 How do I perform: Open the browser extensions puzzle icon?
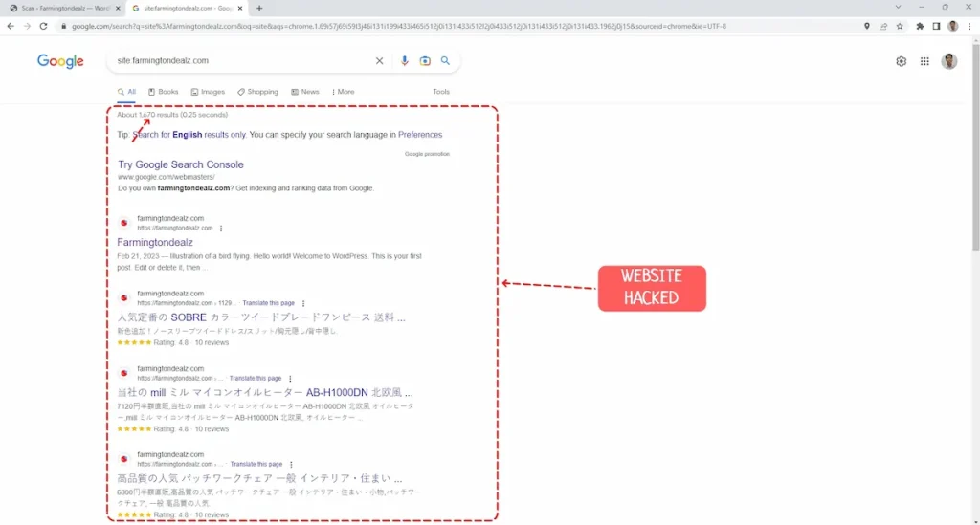click(x=920, y=26)
